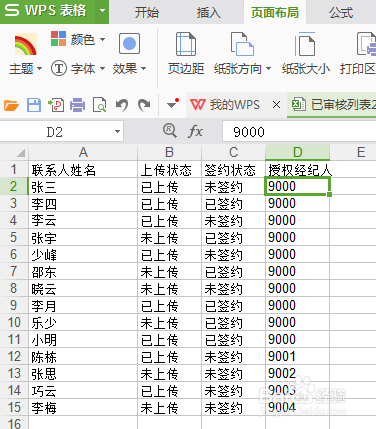Screen dimensions: 376x429
Task: Select column A header
Action: pyautogui.click(x=83, y=152)
